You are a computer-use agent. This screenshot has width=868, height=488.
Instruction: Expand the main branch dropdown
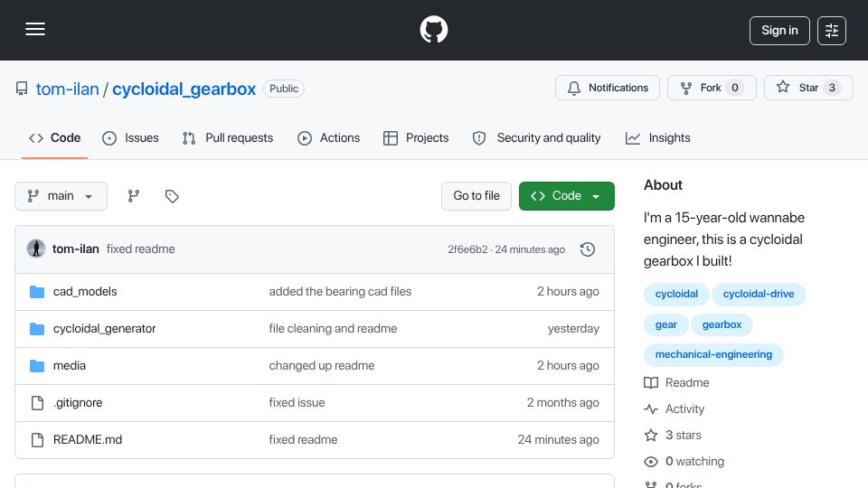click(x=61, y=196)
